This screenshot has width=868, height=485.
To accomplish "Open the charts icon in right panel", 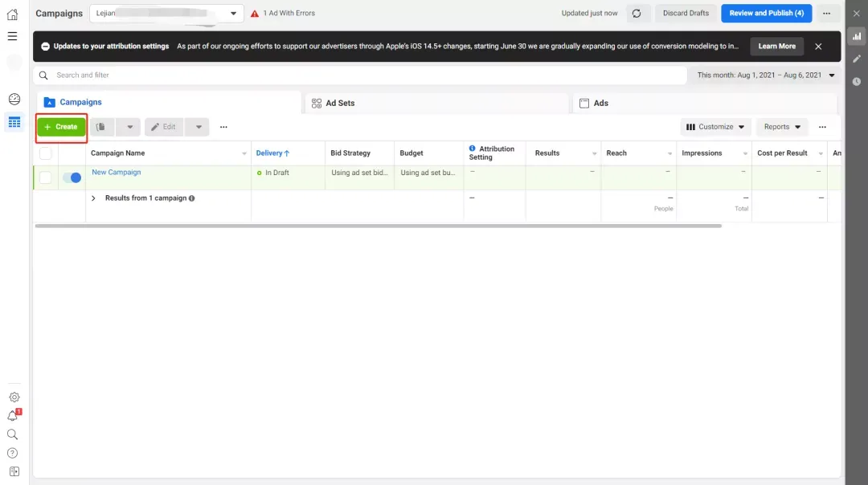I will click(x=857, y=36).
